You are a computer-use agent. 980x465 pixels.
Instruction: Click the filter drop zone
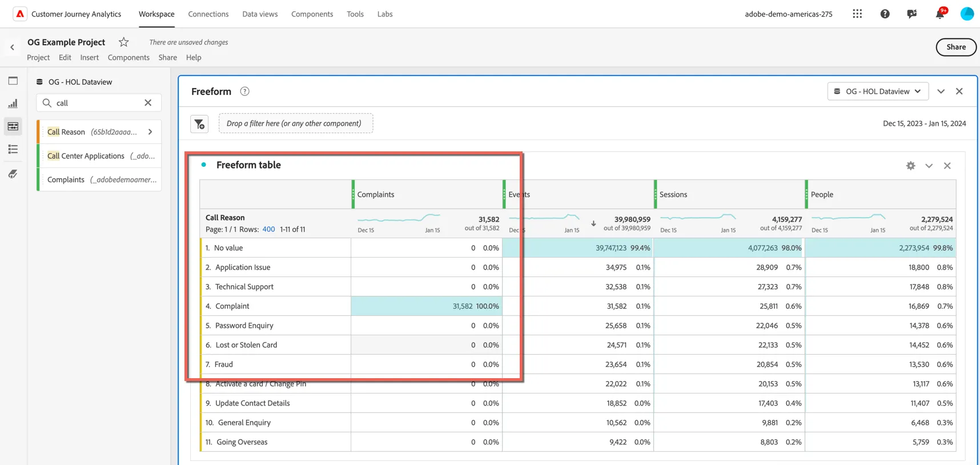point(296,123)
